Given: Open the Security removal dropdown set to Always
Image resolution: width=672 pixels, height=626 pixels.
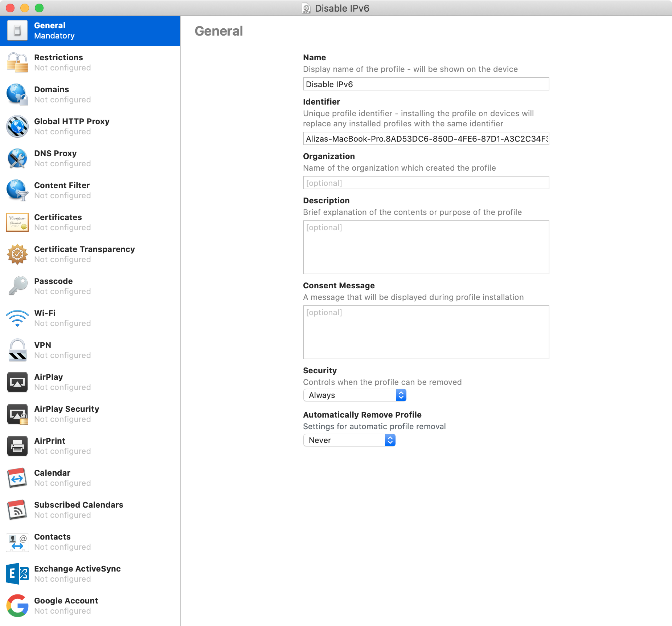Looking at the screenshot, I should [x=355, y=395].
